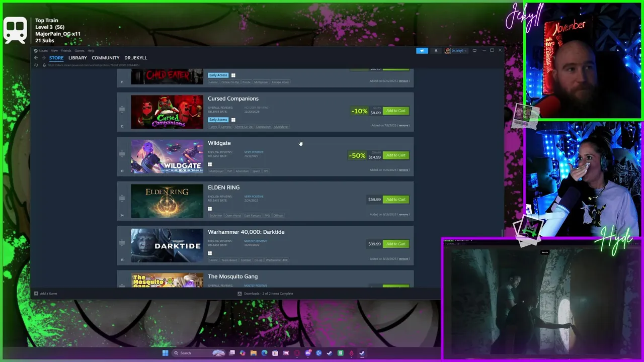Click the Add a Game plus icon

tap(36, 294)
